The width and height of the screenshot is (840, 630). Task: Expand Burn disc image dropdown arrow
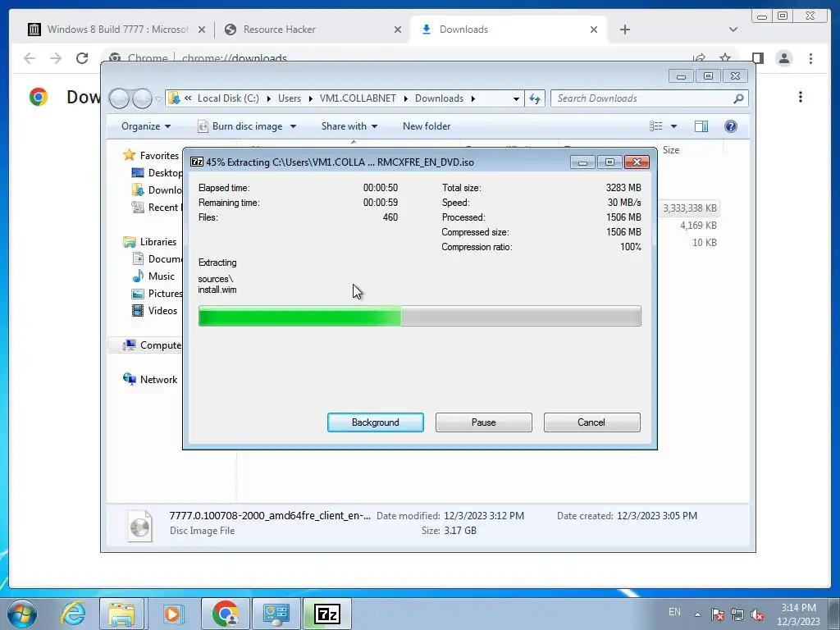pyautogui.click(x=293, y=126)
